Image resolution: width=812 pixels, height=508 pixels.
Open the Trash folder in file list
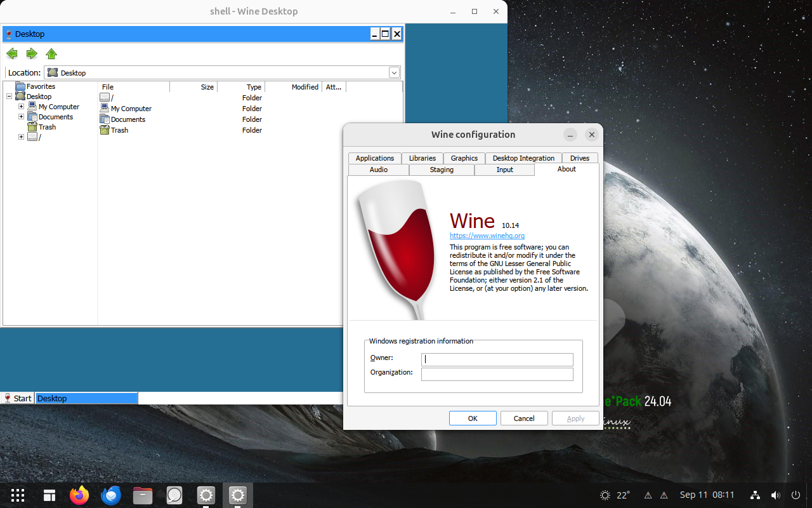119,130
